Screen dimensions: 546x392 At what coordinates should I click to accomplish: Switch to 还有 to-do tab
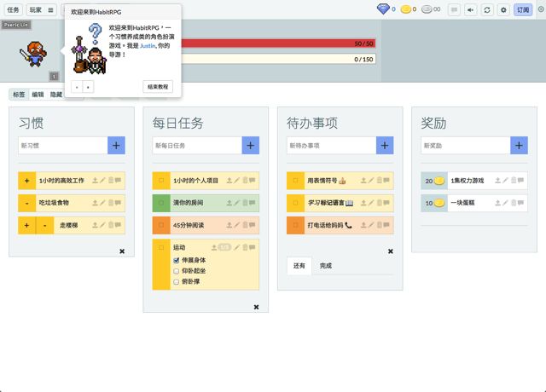click(x=299, y=266)
